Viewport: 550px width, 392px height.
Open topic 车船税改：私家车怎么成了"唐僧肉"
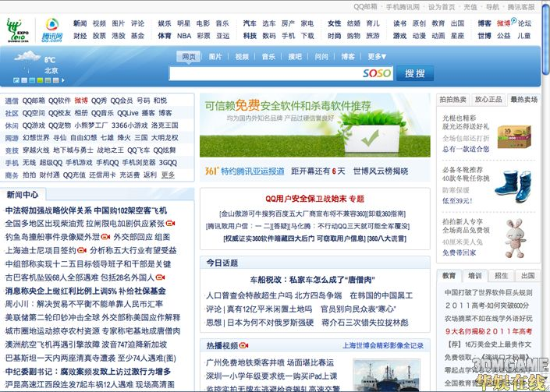click(313, 280)
